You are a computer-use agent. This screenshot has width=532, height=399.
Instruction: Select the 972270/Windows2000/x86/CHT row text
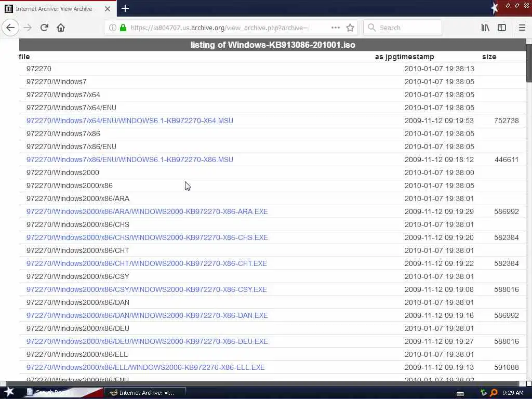coord(78,250)
